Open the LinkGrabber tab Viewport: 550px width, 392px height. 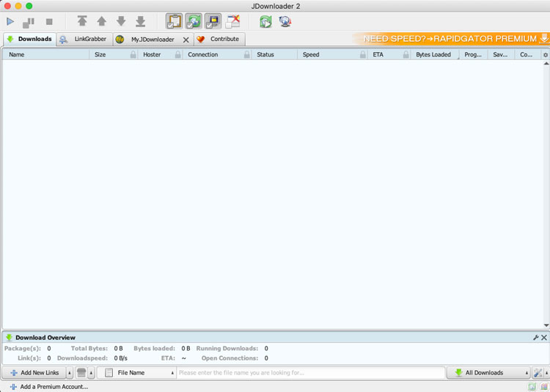point(84,39)
